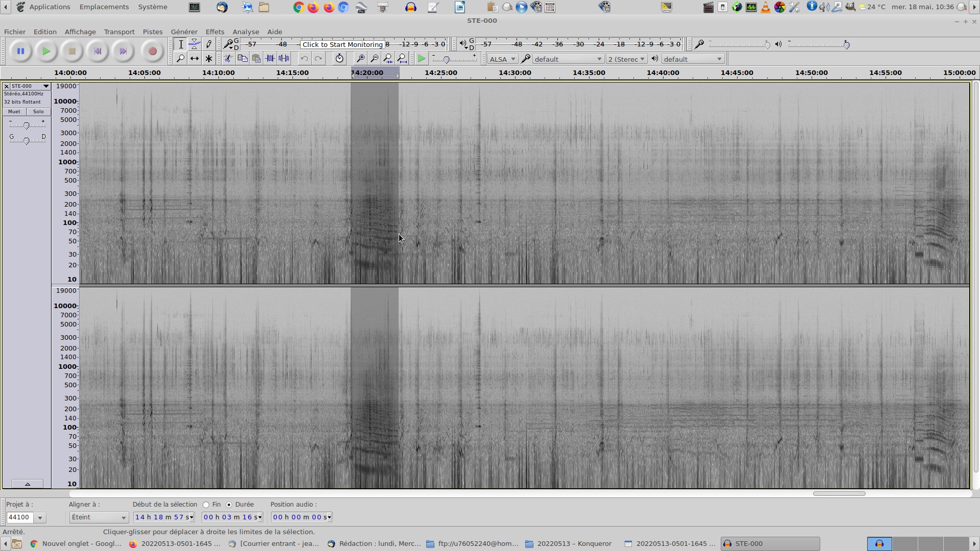Toggle the Solo button on track
980x551 pixels.
pyautogui.click(x=38, y=112)
